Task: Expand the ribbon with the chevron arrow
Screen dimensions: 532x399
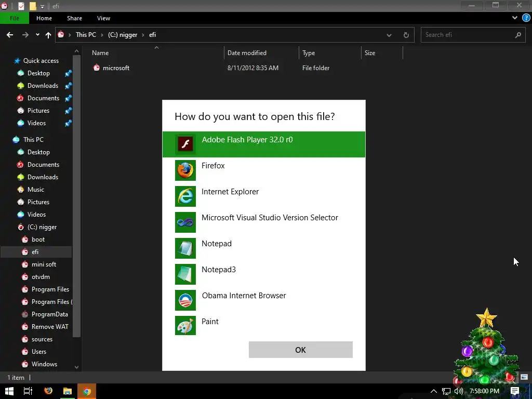Action: (x=515, y=18)
